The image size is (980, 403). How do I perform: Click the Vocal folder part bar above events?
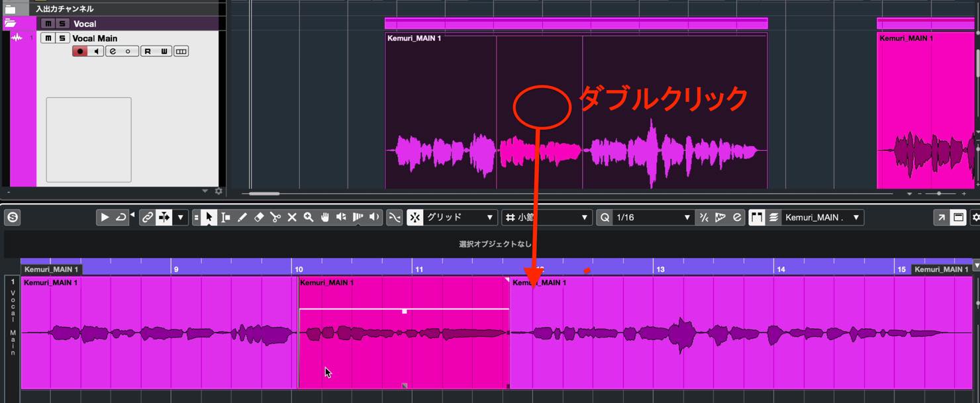point(576,23)
